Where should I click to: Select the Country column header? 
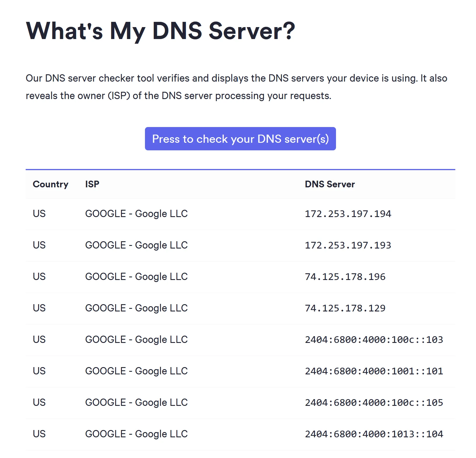[50, 184]
